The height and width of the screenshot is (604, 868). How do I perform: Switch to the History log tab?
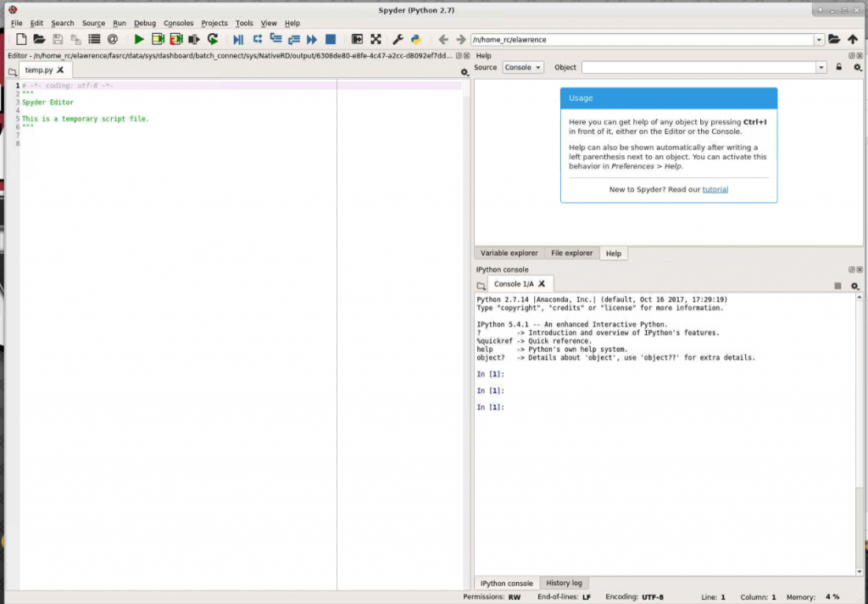tap(564, 583)
